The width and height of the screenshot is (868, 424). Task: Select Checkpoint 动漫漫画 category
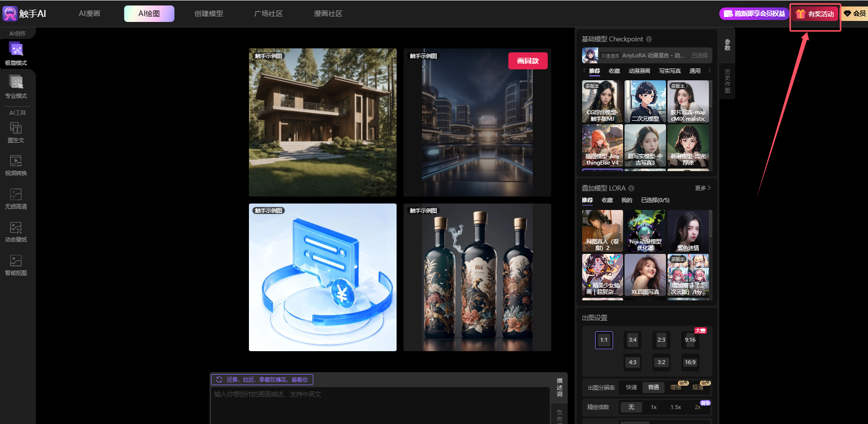coord(639,71)
